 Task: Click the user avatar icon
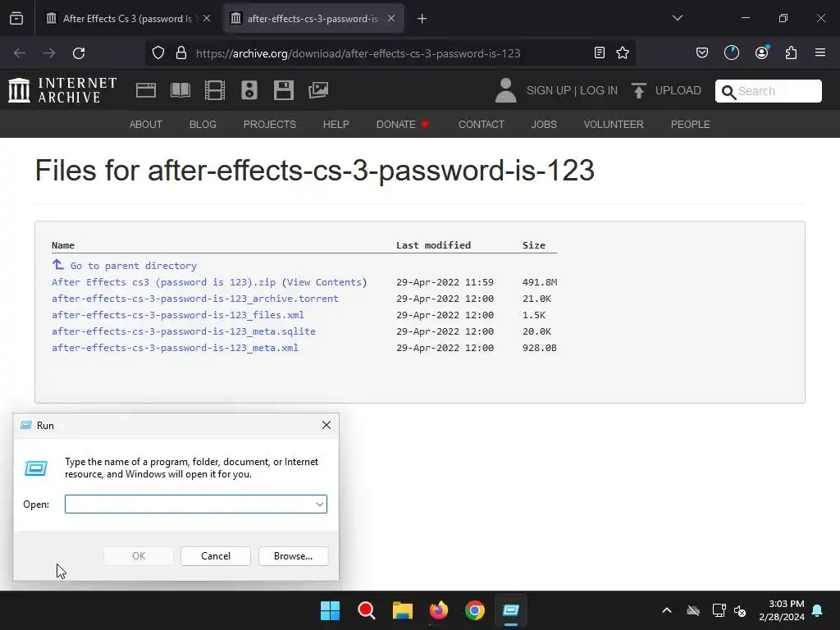tap(505, 90)
